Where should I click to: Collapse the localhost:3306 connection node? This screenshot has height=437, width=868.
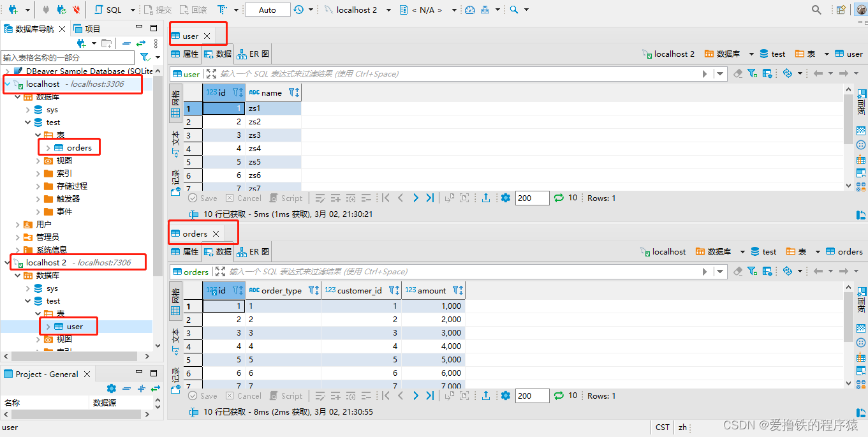point(8,84)
